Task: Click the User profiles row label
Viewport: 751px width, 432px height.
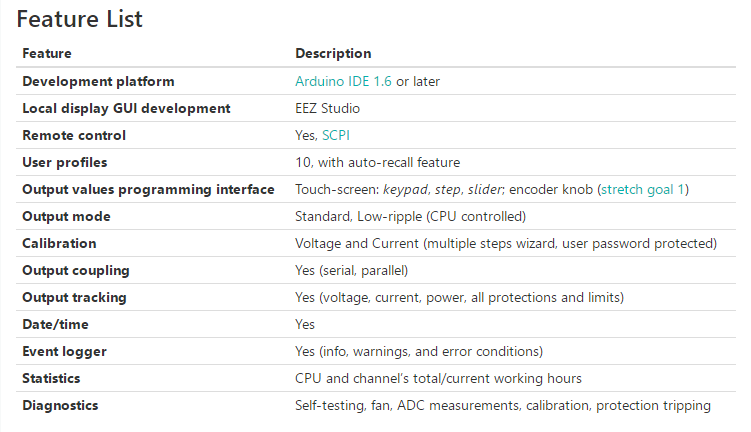Action: pyautogui.click(x=65, y=163)
